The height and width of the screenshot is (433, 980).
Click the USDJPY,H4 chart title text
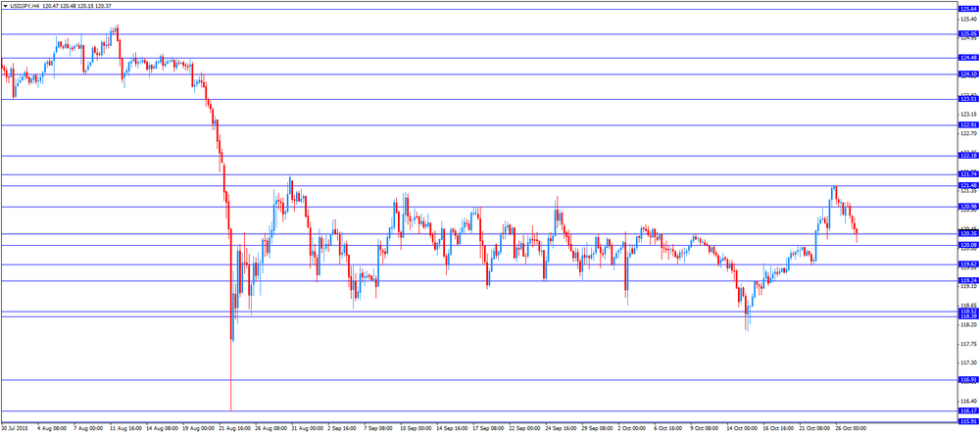(24, 6)
